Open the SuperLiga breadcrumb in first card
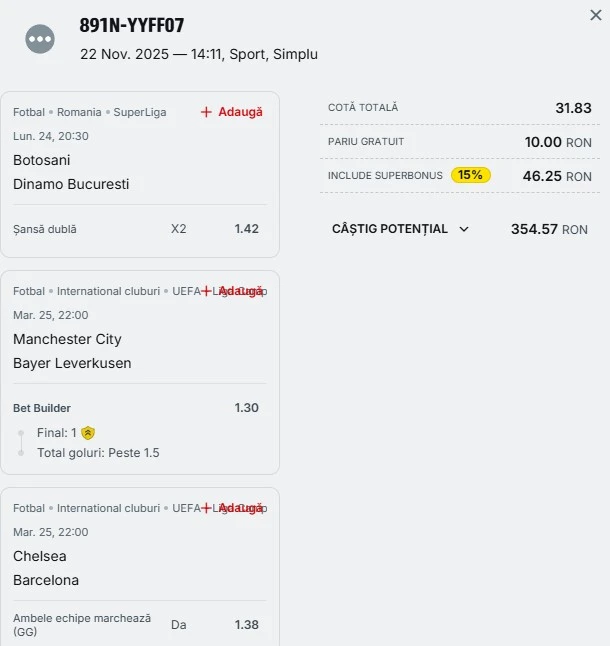The width and height of the screenshot is (610, 646). [140, 112]
